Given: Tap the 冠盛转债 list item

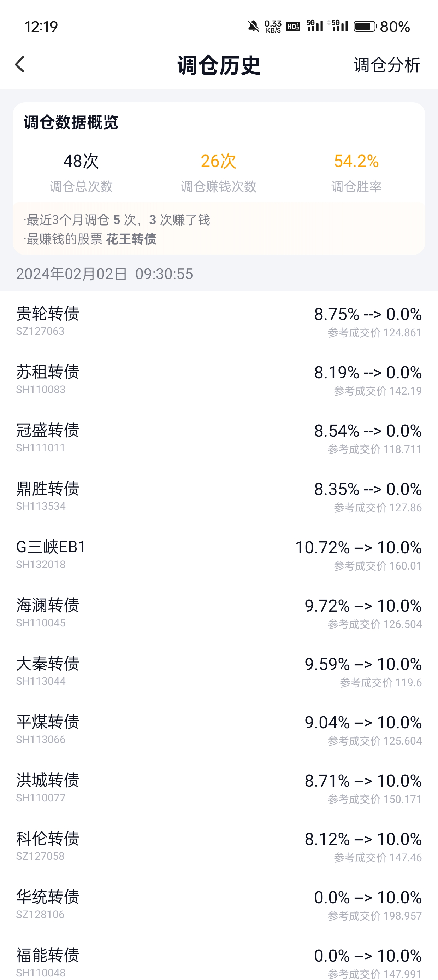Looking at the screenshot, I should pyautogui.click(x=219, y=438).
